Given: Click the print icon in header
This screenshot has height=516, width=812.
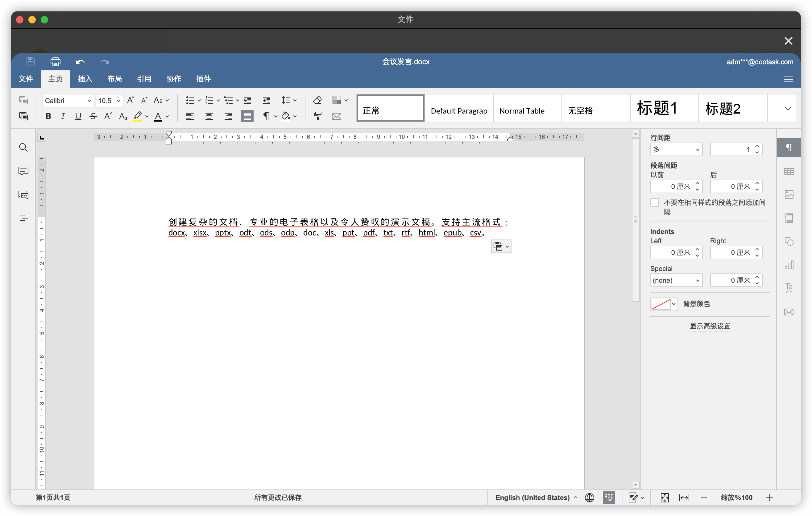Looking at the screenshot, I should pyautogui.click(x=55, y=62).
